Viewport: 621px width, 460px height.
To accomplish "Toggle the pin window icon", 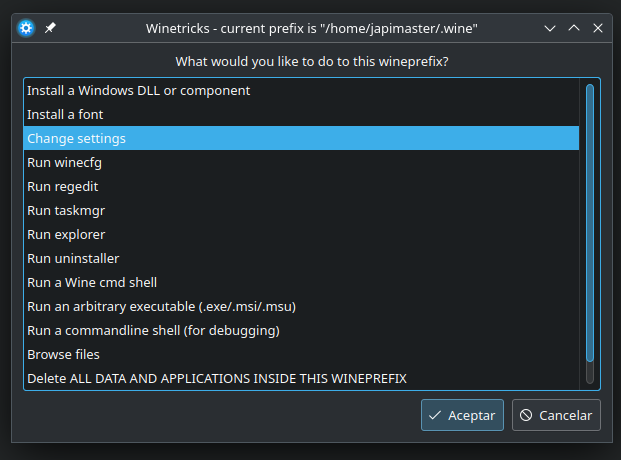I will pyautogui.click(x=50, y=28).
